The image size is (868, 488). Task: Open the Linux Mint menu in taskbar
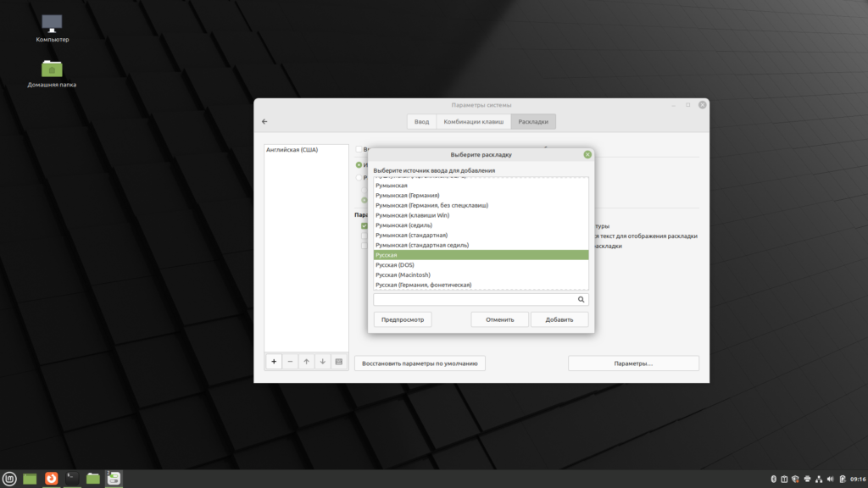[x=9, y=479]
